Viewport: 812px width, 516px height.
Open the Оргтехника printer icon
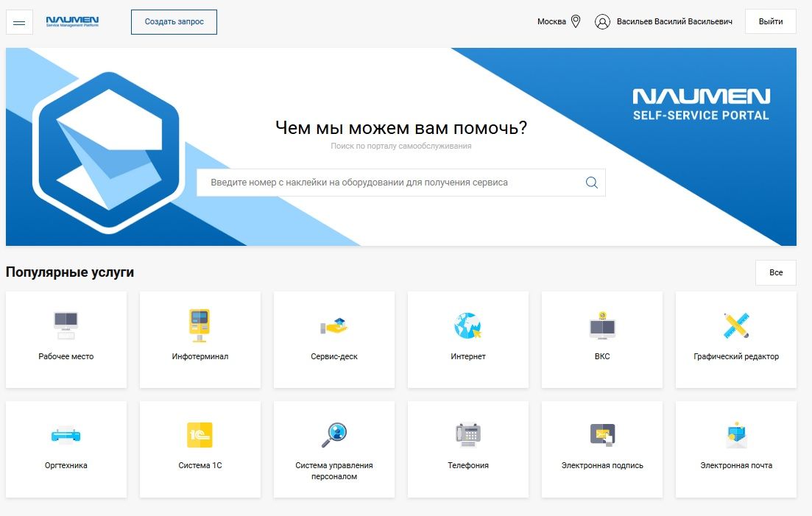[66, 435]
